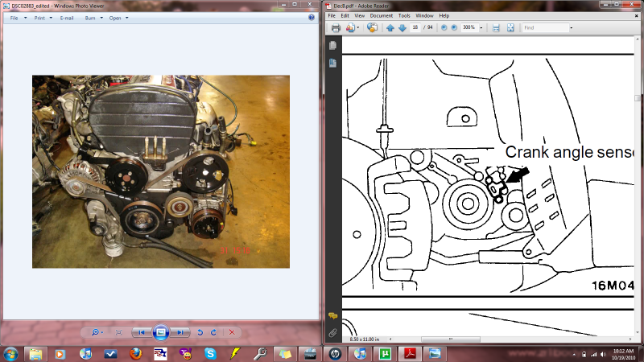Viewport: 644px width, 362px height.
Task: Open the Document menu in Adobe Reader
Action: (x=381, y=15)
